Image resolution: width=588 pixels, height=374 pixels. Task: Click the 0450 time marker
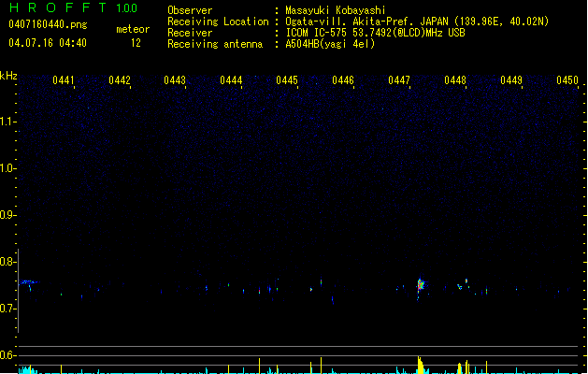tap(567, 80)
